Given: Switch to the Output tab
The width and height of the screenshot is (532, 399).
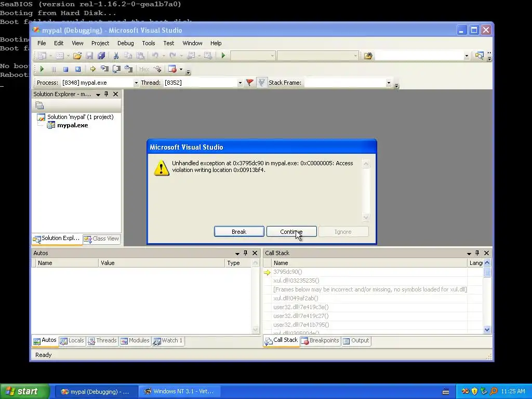Looking at the screenshot, I should [356, 341].
